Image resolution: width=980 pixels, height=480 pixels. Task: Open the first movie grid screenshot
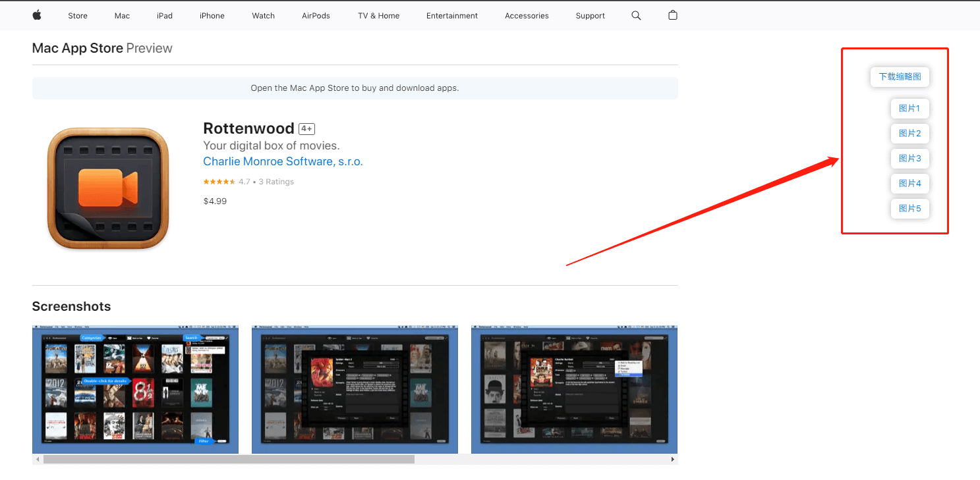coord(135,389)
